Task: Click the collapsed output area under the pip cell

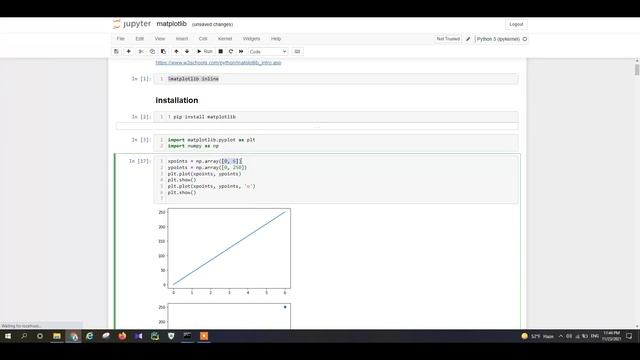Action: [317, 126]
